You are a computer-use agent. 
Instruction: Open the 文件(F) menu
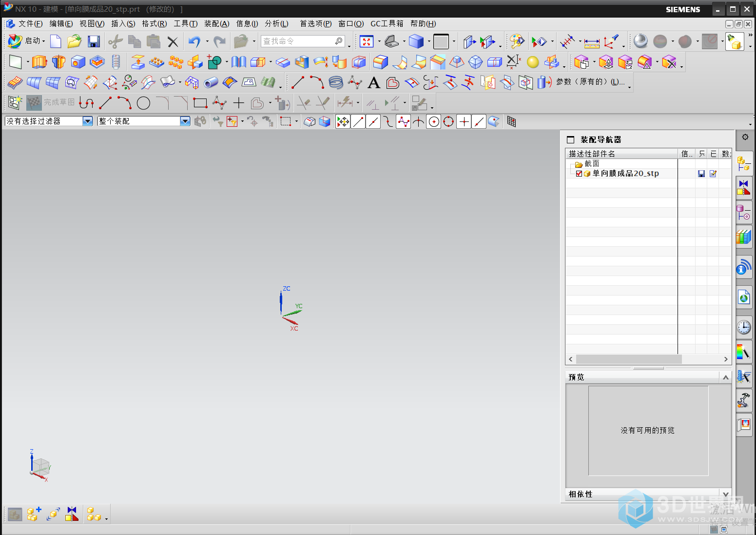[x=30, y=23]
